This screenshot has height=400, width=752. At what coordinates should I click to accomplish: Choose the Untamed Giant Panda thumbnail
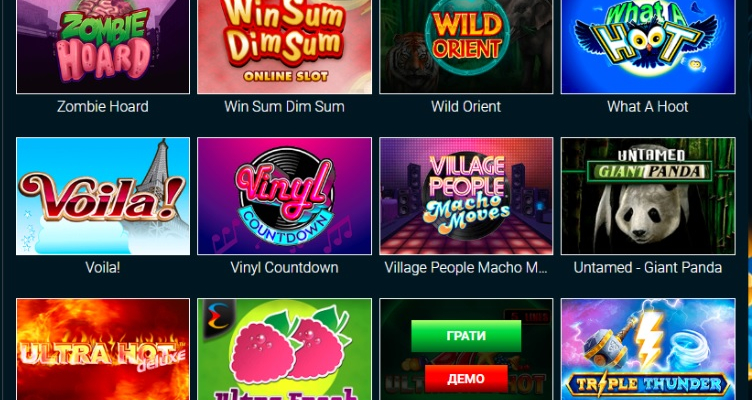pos(648,196)
